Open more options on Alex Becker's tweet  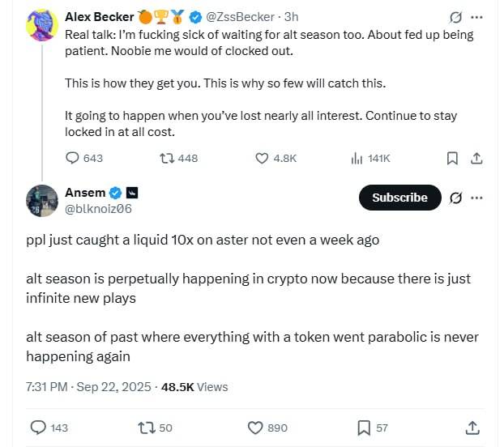click(476, 17)
